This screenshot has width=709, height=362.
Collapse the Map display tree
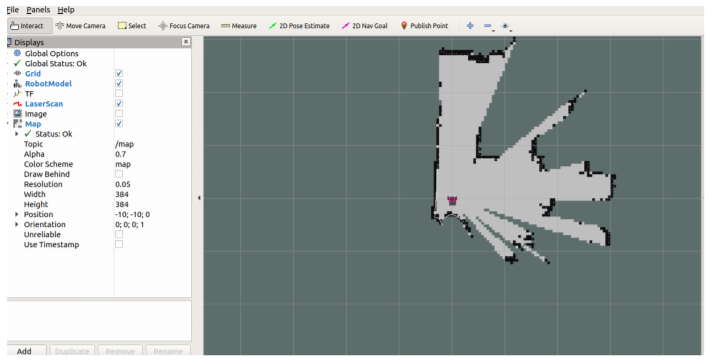[9, 124]
